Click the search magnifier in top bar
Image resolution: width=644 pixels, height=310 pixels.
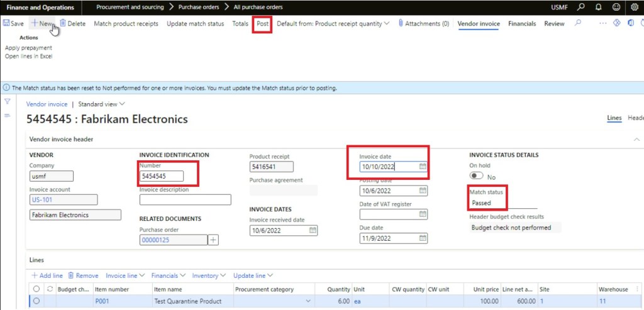click(580, 7)
